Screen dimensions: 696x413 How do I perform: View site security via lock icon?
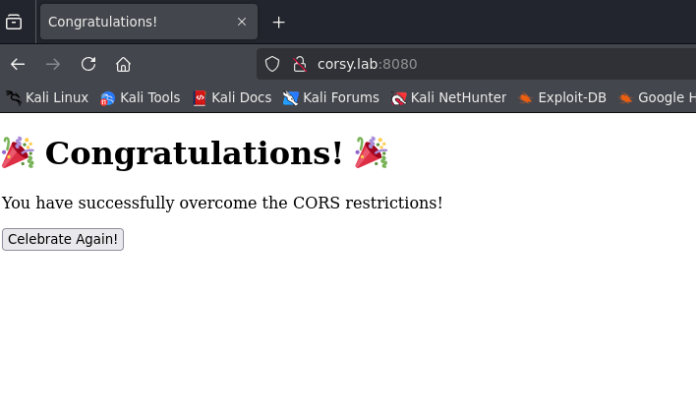pos(298,64)
